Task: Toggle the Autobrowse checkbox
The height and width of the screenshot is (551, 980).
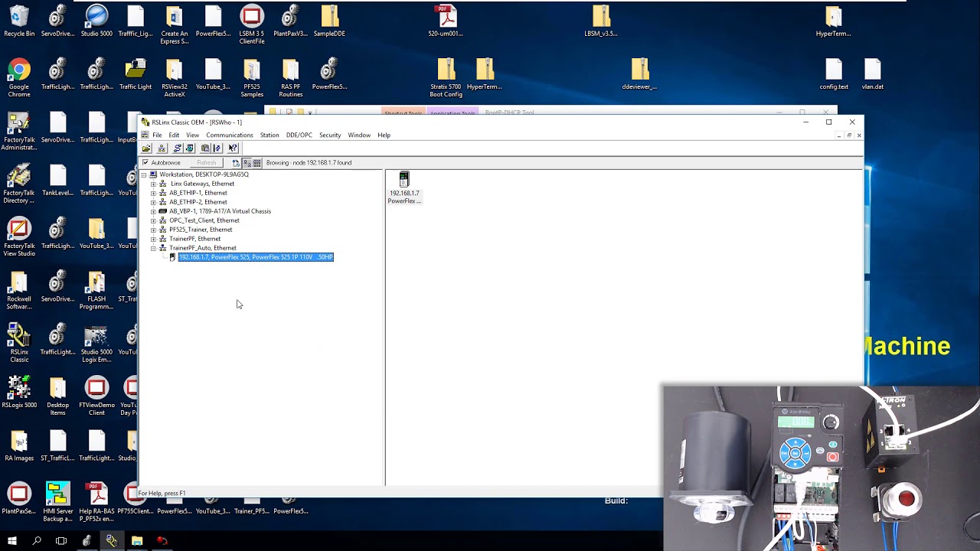Action: [x=145, y=163]
